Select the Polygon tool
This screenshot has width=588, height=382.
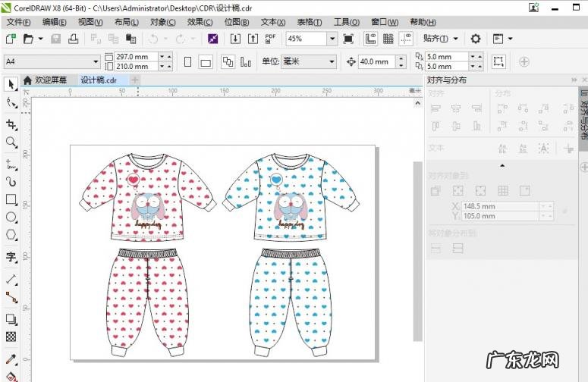[11, 236]
